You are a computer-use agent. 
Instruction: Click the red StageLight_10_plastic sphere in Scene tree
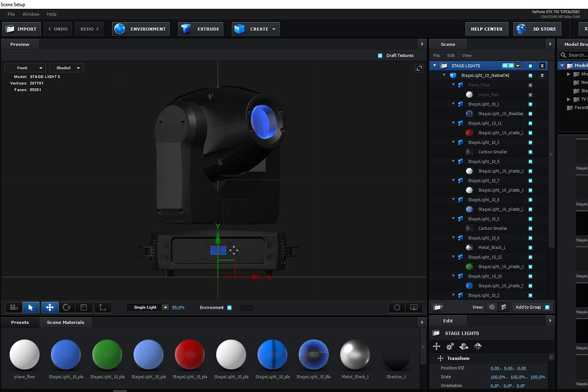[469, 133]
